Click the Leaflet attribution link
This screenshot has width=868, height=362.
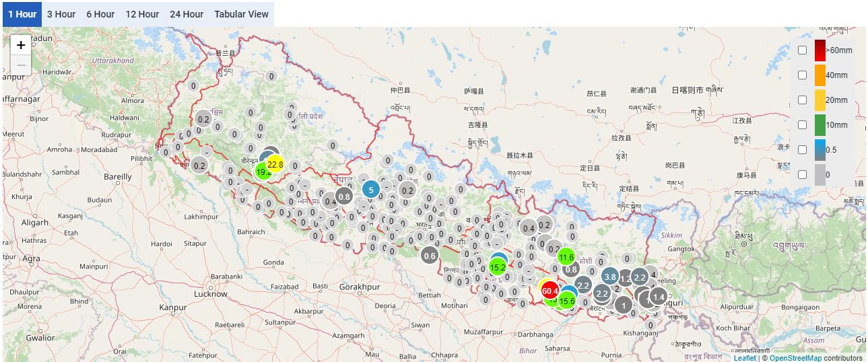click(745, 358)
